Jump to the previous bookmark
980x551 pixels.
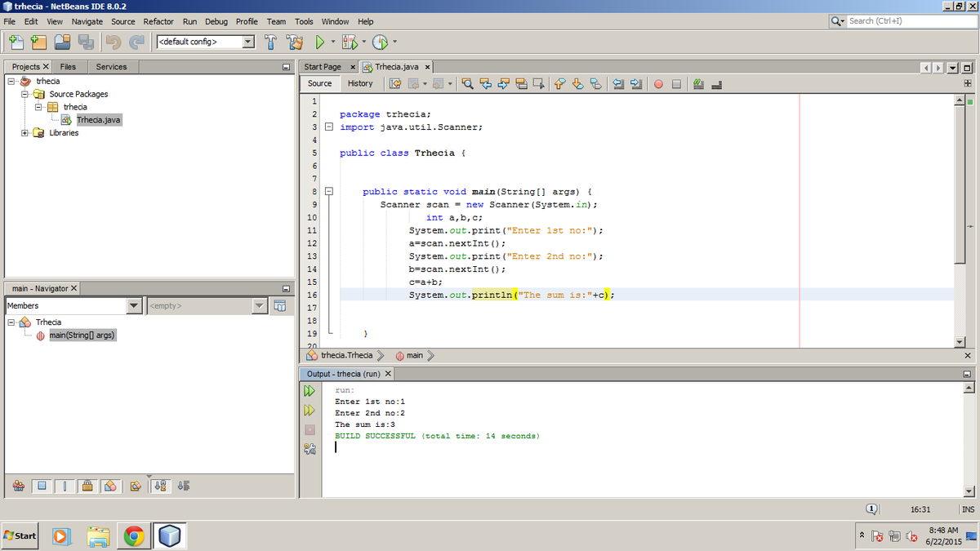point(559,83)
